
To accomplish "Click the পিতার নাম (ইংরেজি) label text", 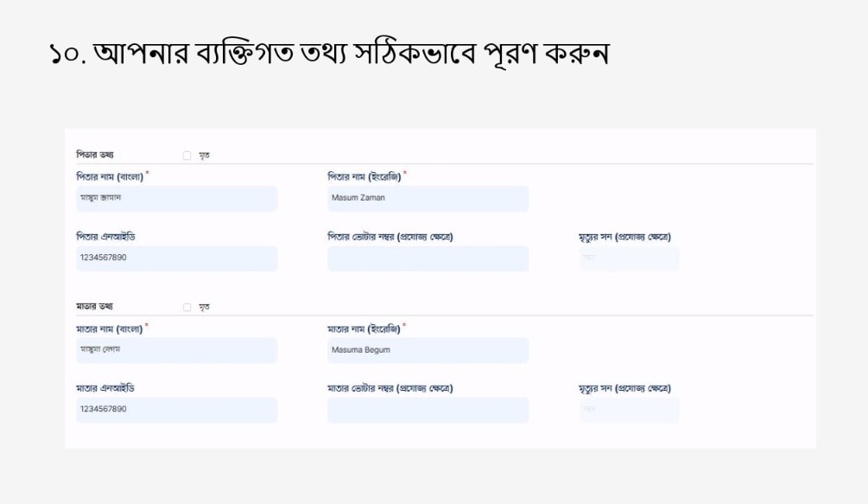I will (x=364, y=176).
